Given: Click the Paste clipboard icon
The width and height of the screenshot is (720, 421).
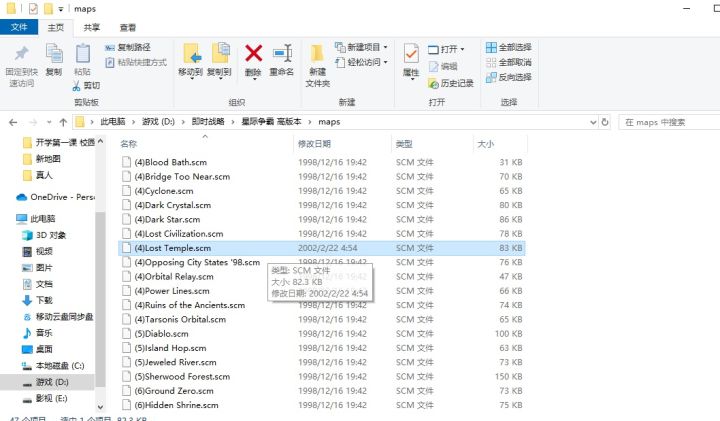Looking at the screenshot, I should coord(83,54).
